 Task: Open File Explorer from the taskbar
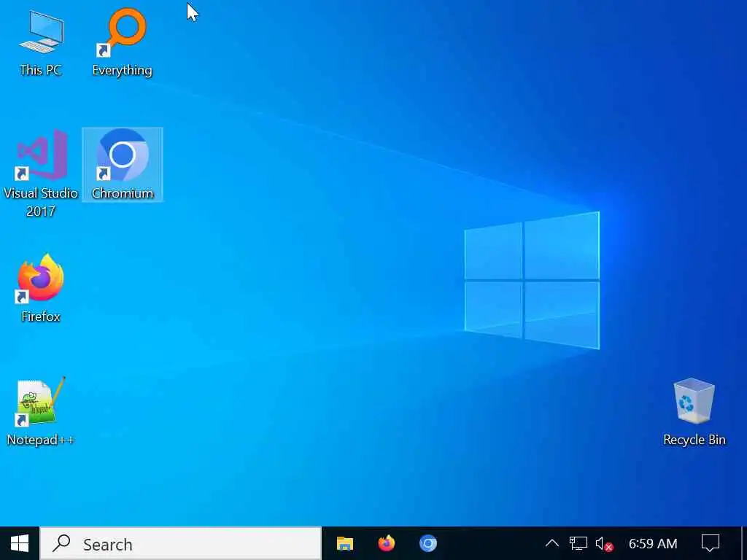[345, 543]
